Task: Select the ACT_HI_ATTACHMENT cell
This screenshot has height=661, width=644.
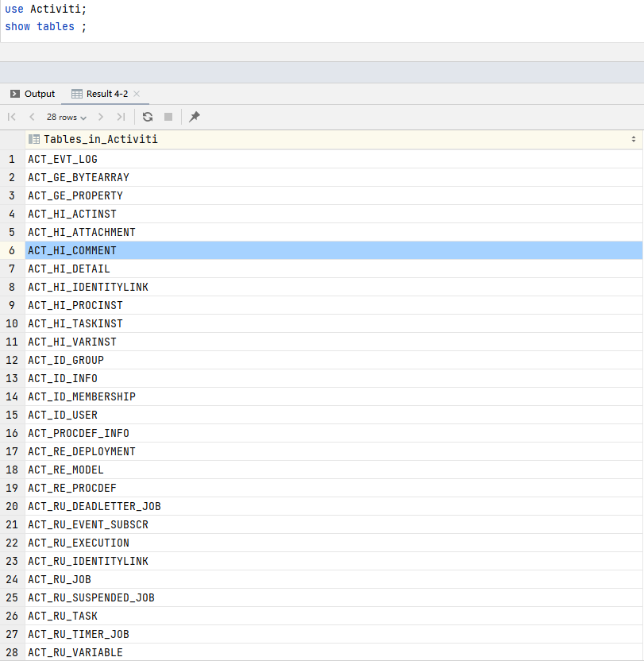Action: (x=334, y=232)
